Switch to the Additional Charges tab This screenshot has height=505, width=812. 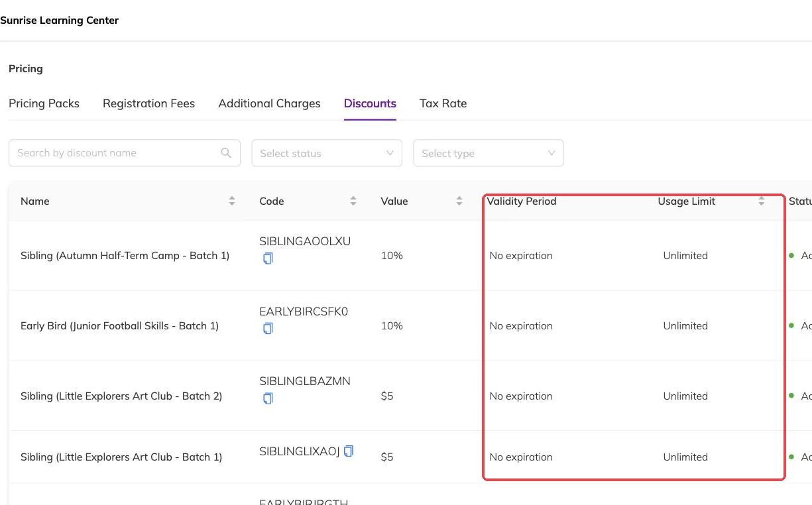pos(269,103)
